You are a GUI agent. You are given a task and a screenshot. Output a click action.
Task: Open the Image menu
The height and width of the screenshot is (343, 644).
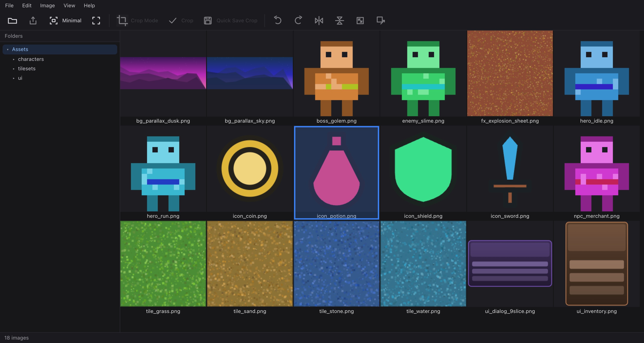pyautogui.click(x=47, y=6)
